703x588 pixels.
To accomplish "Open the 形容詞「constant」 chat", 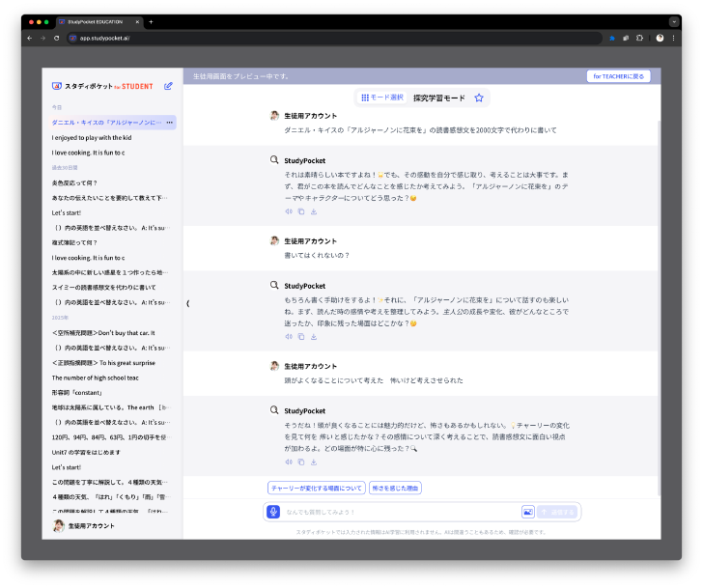I will click(77, 393).
